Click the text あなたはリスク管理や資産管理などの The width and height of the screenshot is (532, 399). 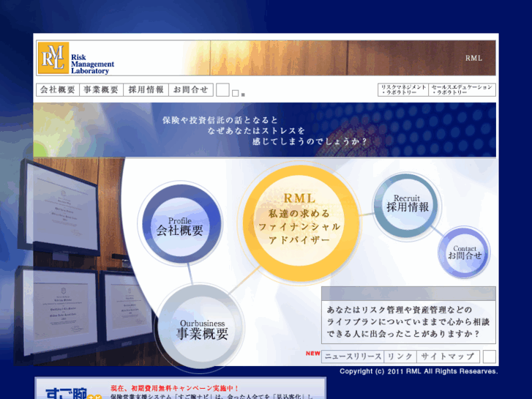(400, 310)
